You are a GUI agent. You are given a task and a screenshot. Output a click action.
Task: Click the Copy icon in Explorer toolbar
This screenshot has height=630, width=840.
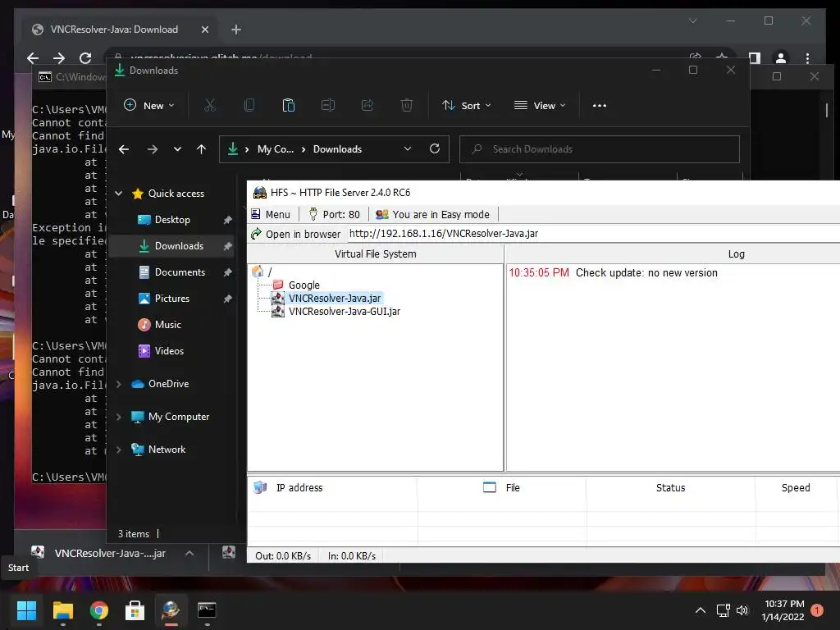click(249, 106)
